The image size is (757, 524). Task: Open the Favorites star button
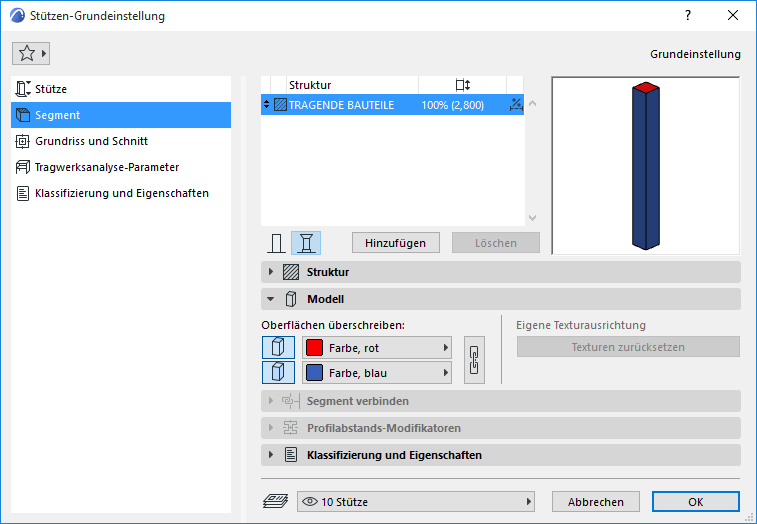tap(31, 53)
